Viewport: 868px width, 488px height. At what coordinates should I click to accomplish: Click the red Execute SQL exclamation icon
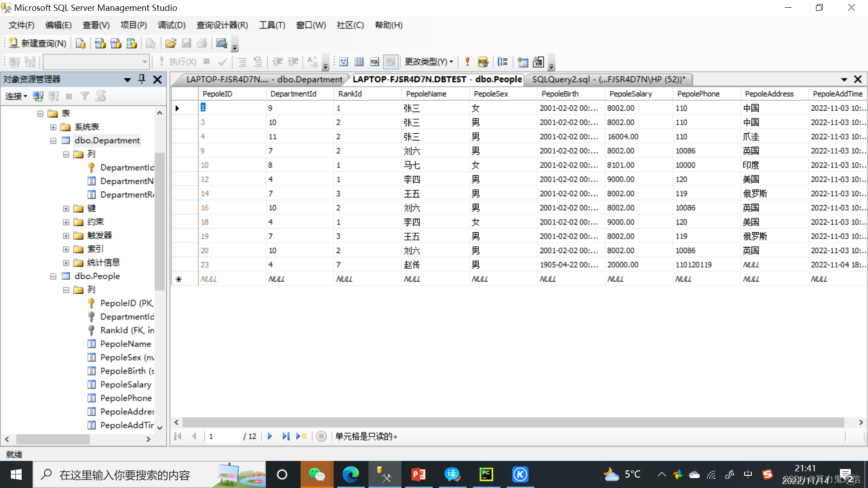(x=468, y=61)
